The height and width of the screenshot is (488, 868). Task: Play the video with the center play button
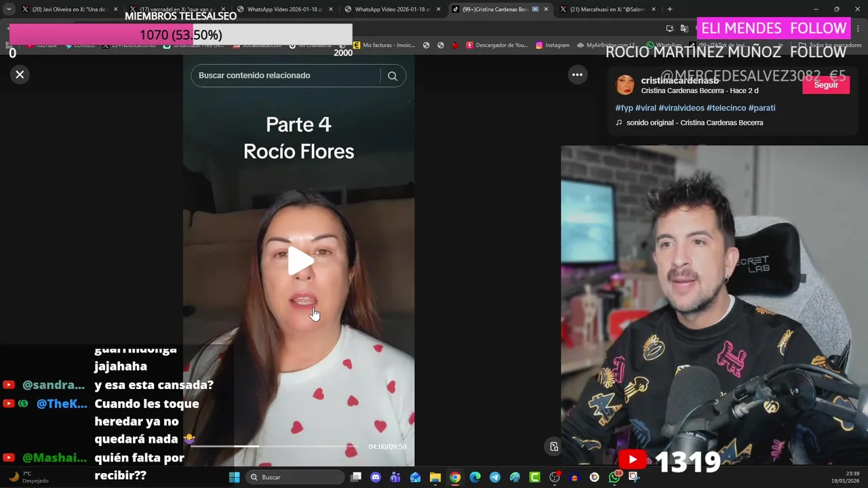[x=300, y=261]
